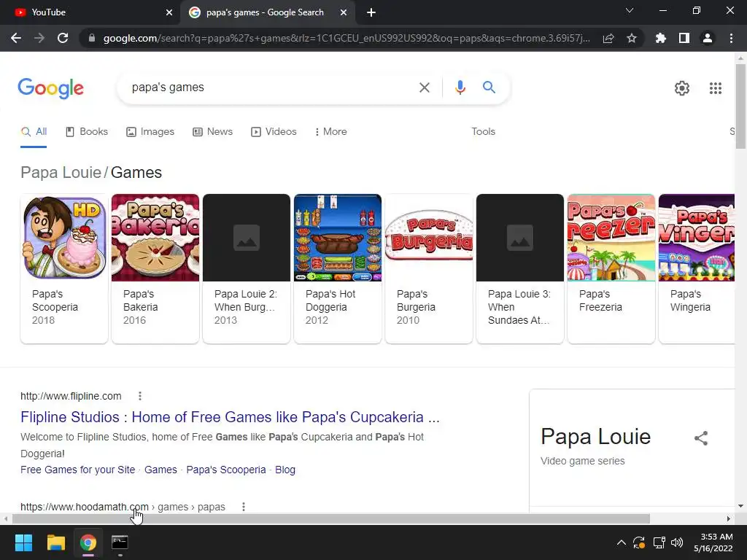
Task: Open Windows Start menu
Action: click(x=23, y=542)
